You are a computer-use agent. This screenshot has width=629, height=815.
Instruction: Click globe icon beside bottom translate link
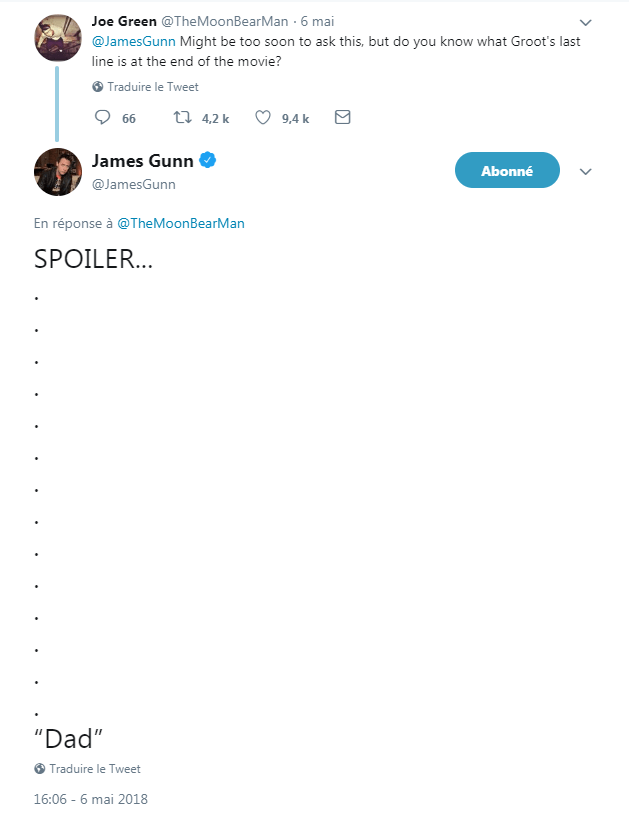point(40,769)
